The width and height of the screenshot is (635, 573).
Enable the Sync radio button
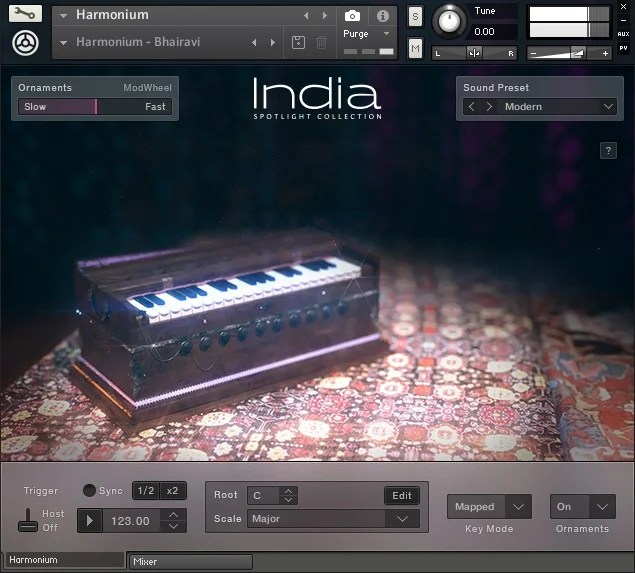(x=89, y=490)
